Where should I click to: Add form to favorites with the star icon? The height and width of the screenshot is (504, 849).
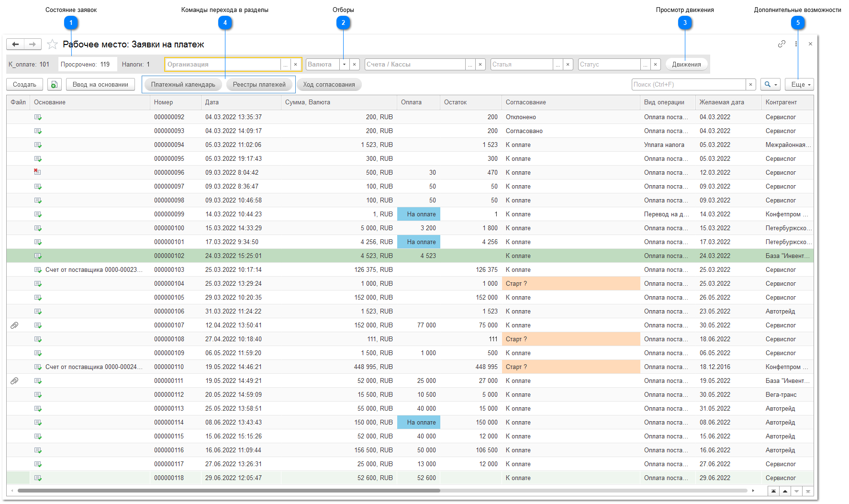(53, 45)
